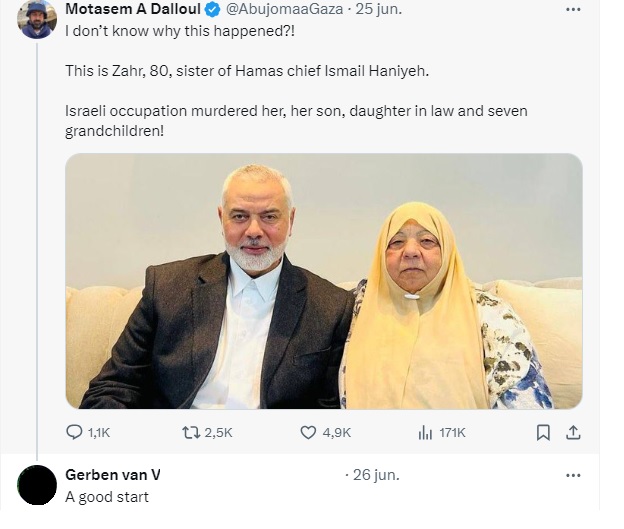Open the reply comment icon showing 1,1K
Image resolution: width=624 pixels, height=529 pixels.
[74, 432]
